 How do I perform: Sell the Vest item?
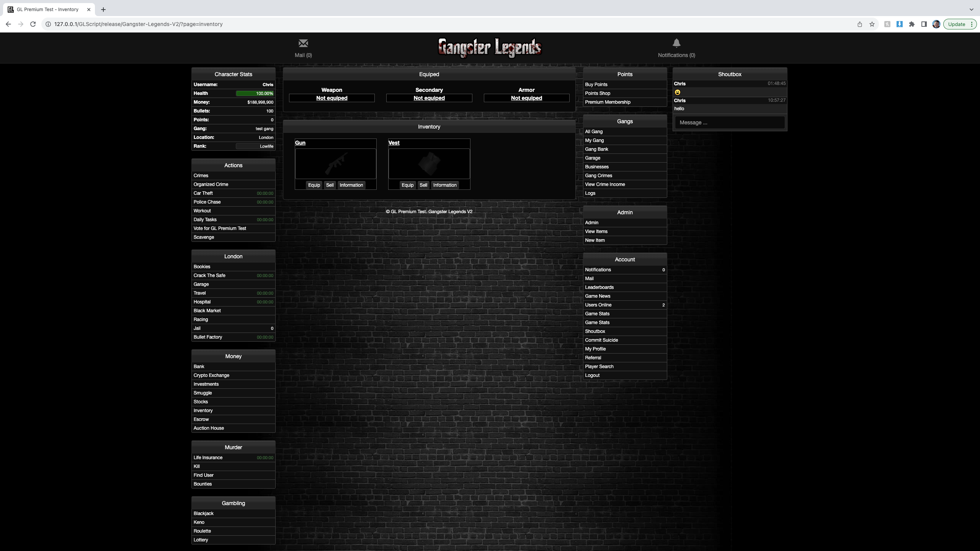pyautogui.click(x=423, y=185)
